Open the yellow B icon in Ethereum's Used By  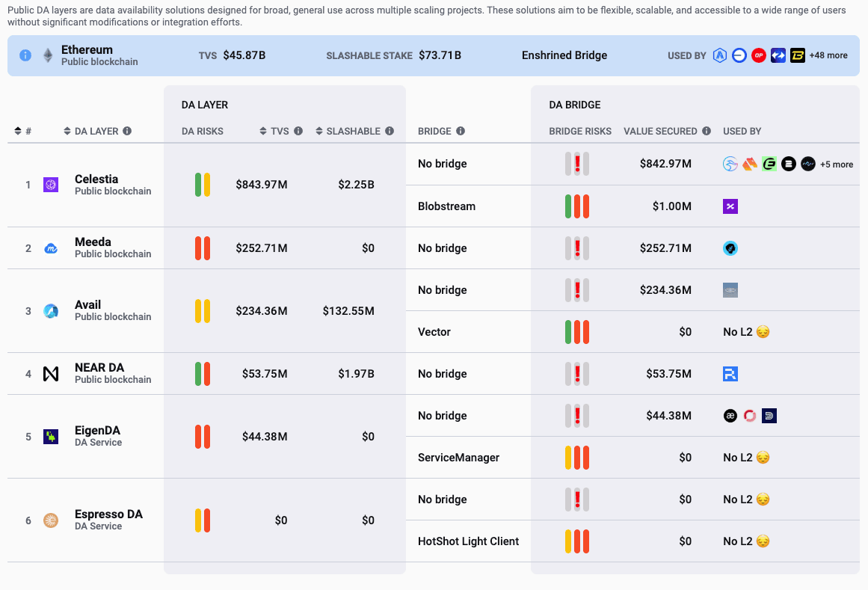[x=797, y=55]
